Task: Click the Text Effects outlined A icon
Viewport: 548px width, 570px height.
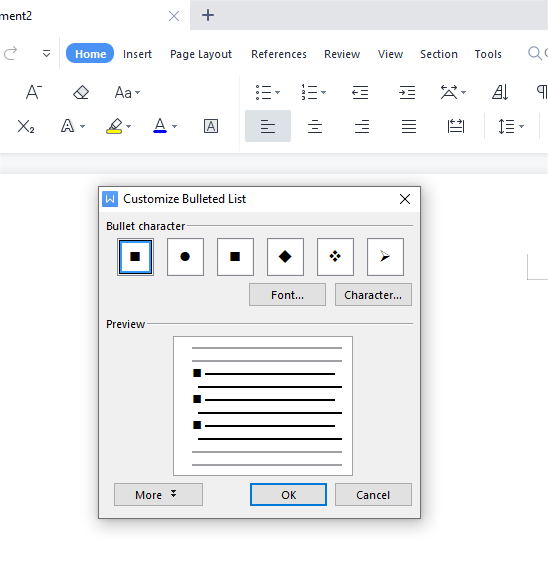Action: (67, 126)
